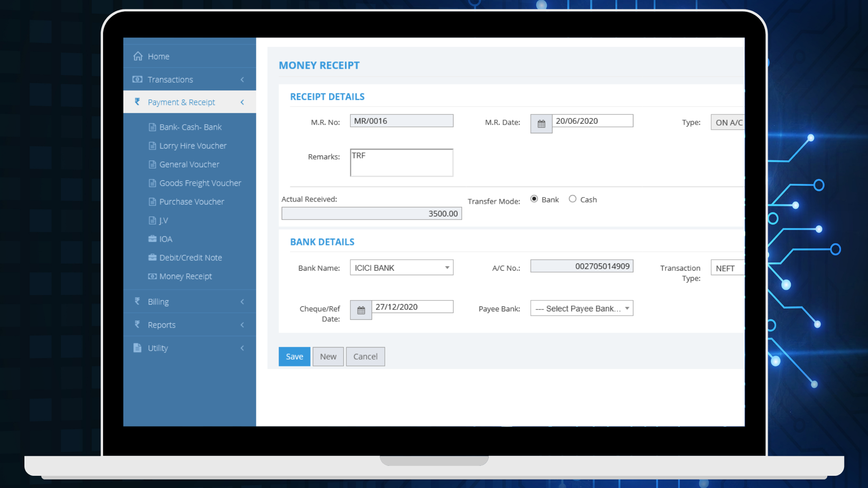The image size is (868, 488).
Task: Expand the Reports menu chevron
Action: pyautogui.click(x=242, y=325)
